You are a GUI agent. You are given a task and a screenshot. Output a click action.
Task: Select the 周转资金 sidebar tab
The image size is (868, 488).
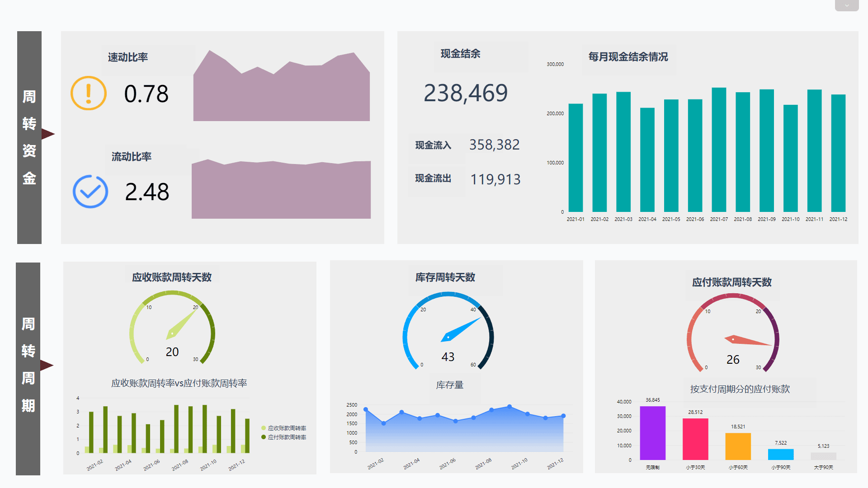point(29,137)
